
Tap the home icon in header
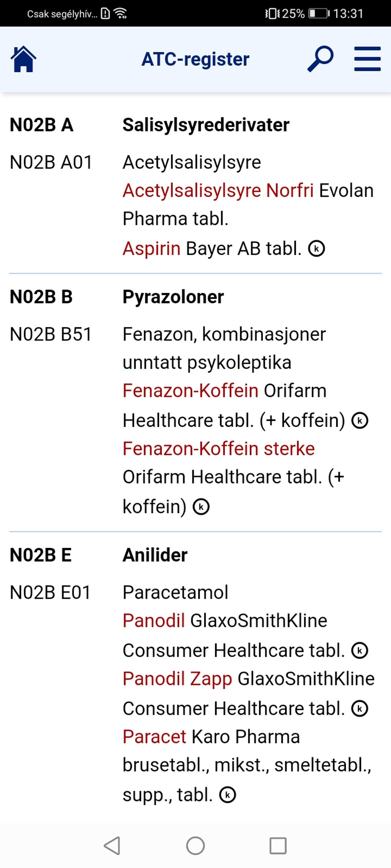pyautogui.click(x=23, y=59)
